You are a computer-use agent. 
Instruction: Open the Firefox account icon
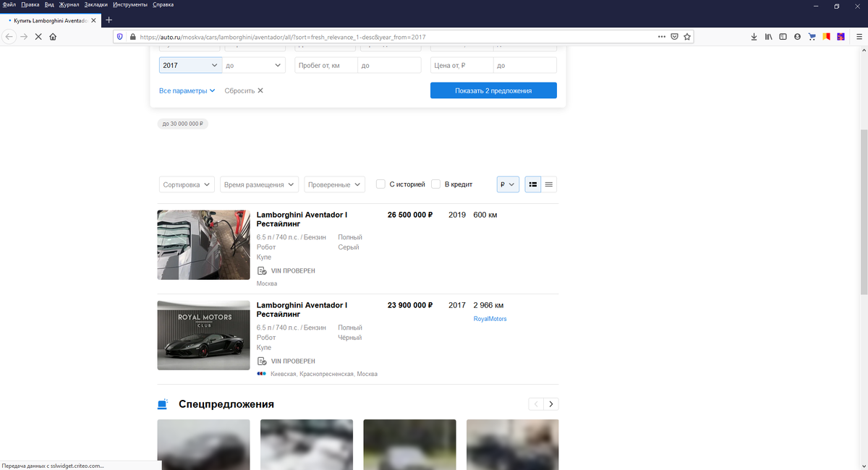click(x=797, y=36)
